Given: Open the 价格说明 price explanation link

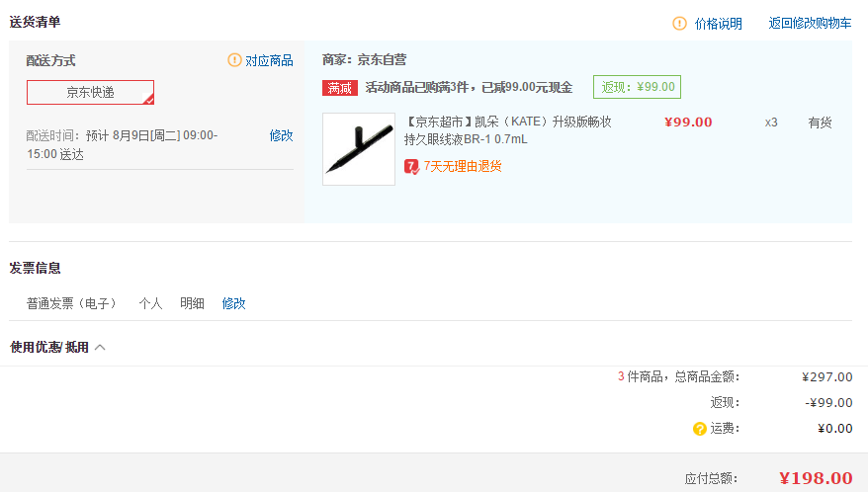Looking at the screenshot, I should 718,24.
